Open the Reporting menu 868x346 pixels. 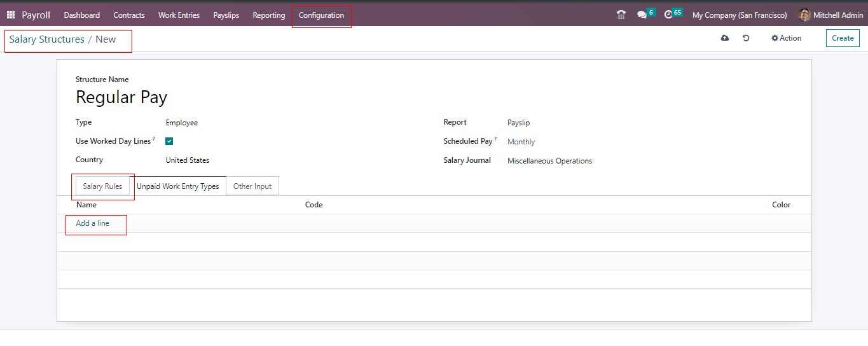point(269,15)
